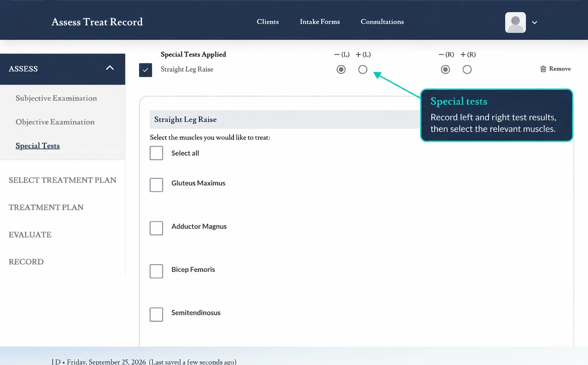
Task: Collapse the ASSESS section chevron
Action: (x=110, y=68)
